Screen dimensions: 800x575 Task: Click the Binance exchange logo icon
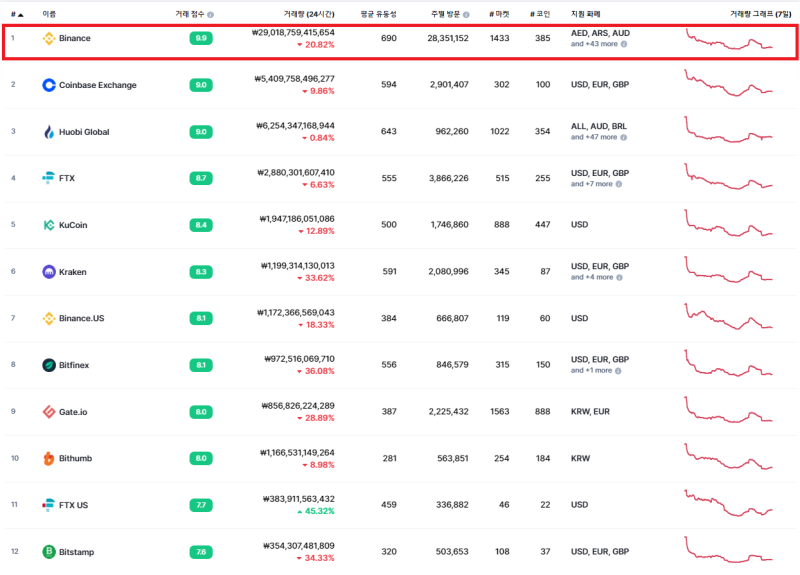click(x=48, y=38)
